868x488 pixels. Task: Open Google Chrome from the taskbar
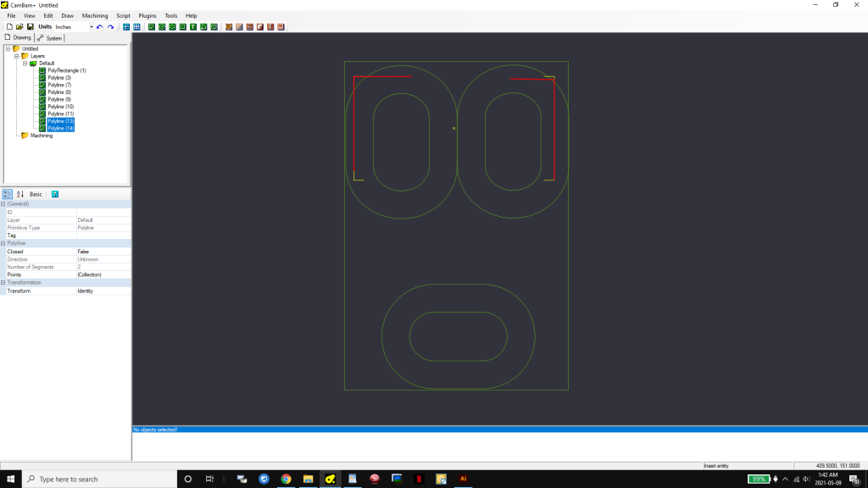point(286,480)
